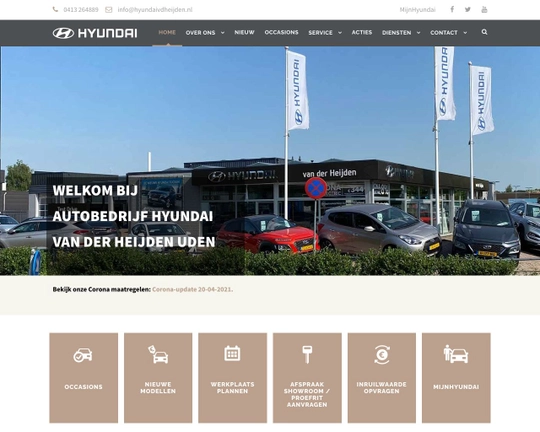Click the car key proefrit icon
This screenshot has width=540, height=432.
[x=307, y=354]
